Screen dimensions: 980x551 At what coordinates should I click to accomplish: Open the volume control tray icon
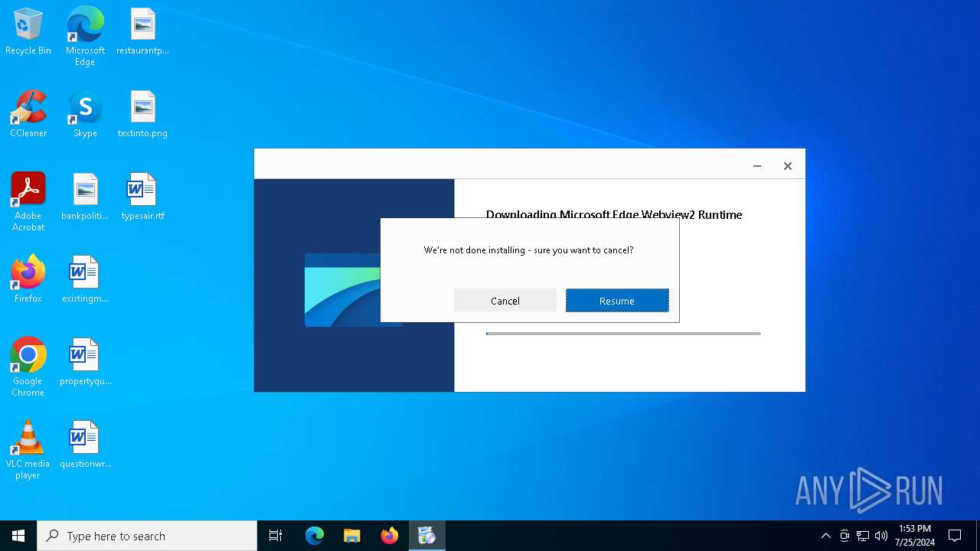[x=881, y=536]
